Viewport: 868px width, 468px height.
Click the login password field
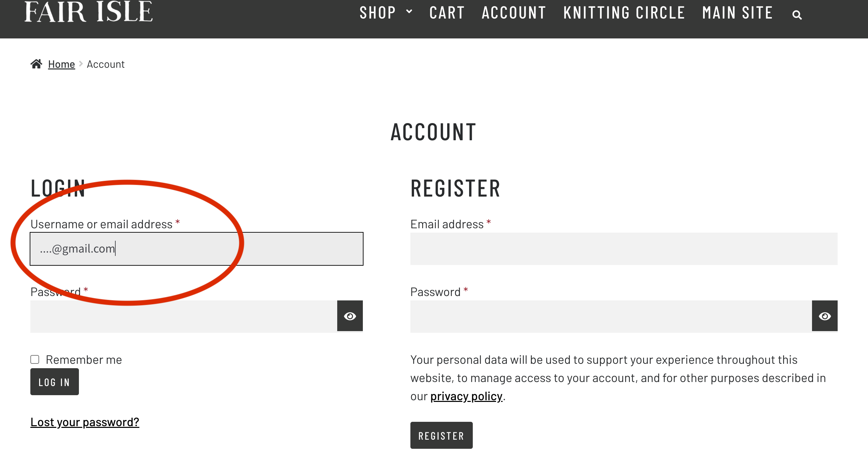click(184, 316)
